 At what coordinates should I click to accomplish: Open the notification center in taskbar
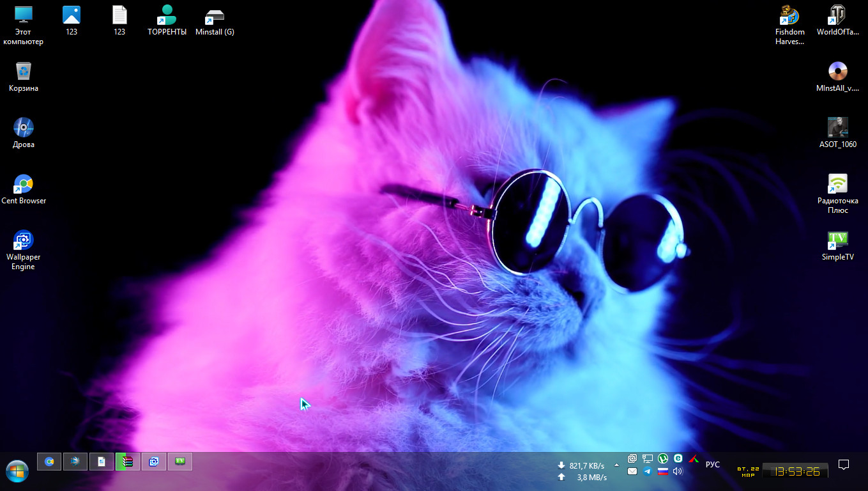(843, 465)
